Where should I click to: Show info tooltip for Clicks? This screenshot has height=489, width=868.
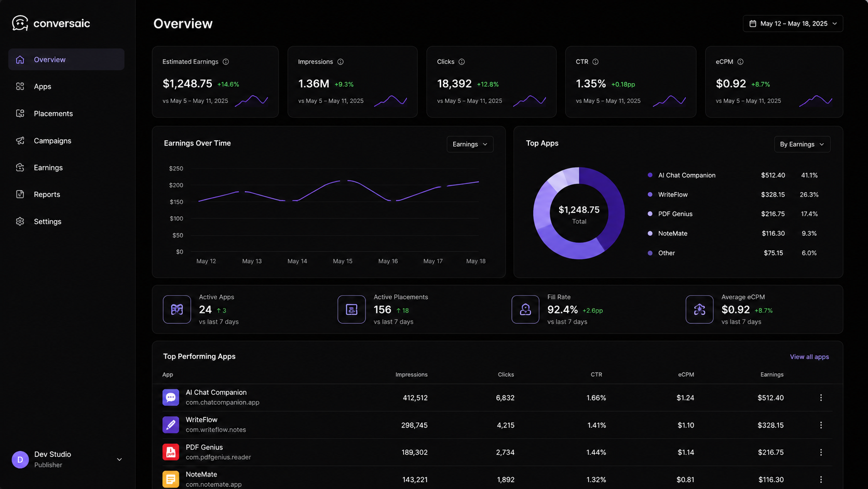pos(462,62)
